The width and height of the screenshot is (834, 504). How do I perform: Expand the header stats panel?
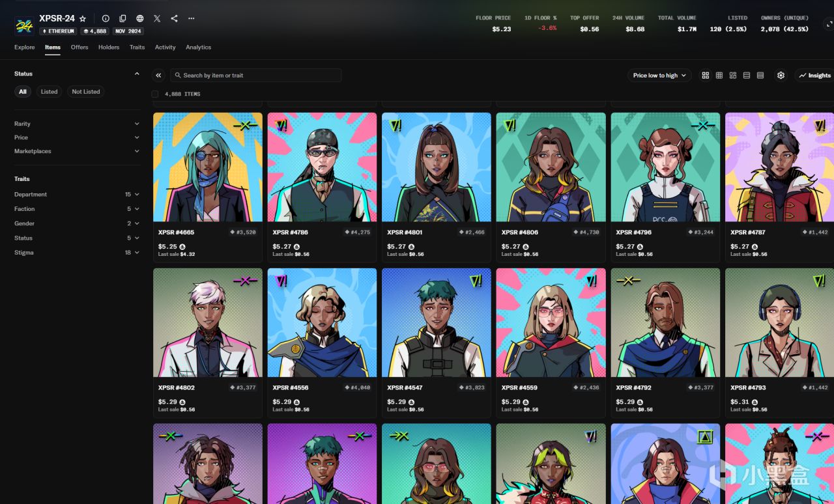[x=829, y=25]
